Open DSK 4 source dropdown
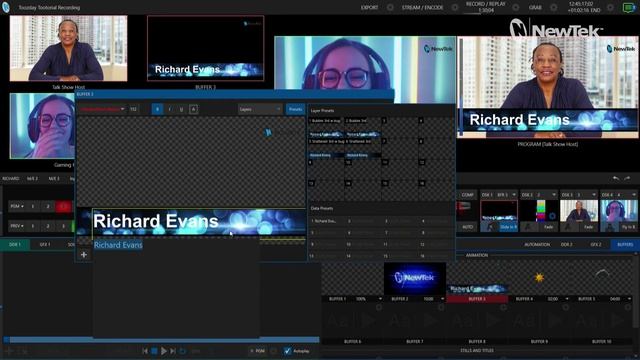The width and height of the screenshot is (640, 360). pos(633,195)
